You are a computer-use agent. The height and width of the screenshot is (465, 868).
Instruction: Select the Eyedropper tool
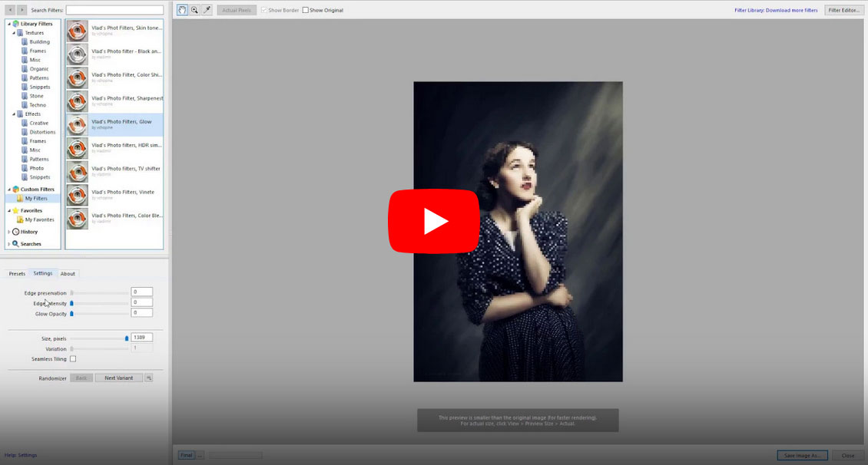point(207,10)
